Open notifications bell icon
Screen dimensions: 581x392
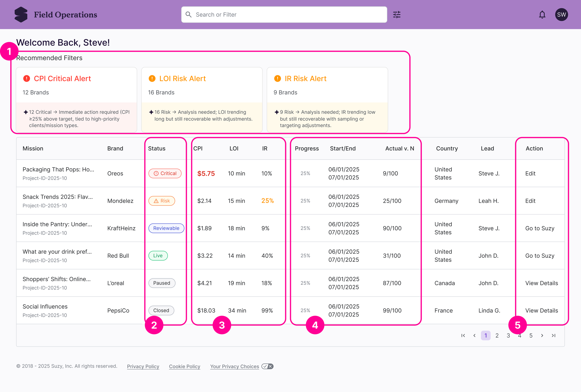[542, 14]
